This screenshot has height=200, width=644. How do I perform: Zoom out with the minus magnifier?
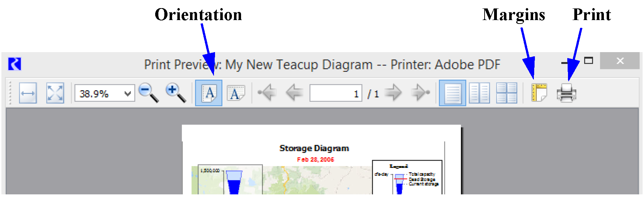point(148,93)
